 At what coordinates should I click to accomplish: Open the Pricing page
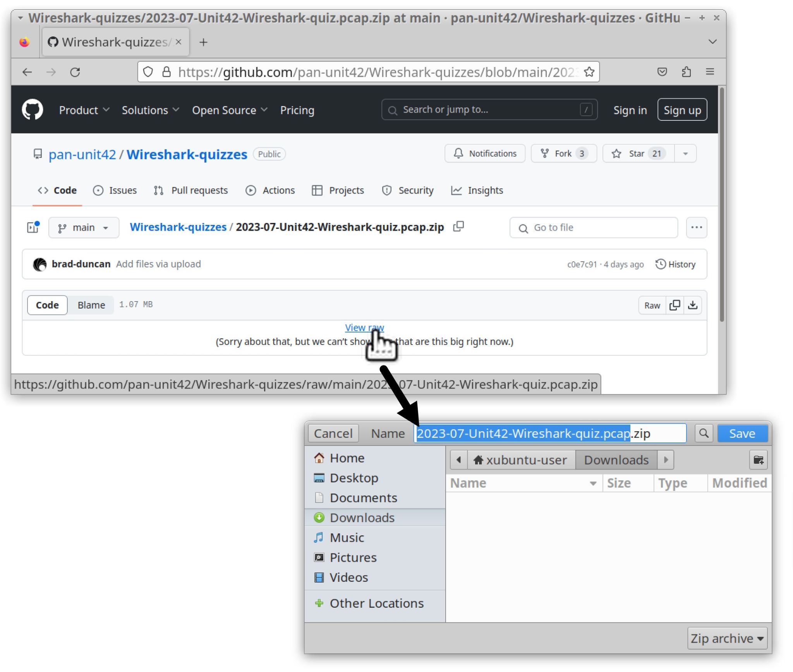(x=297, y=110)
